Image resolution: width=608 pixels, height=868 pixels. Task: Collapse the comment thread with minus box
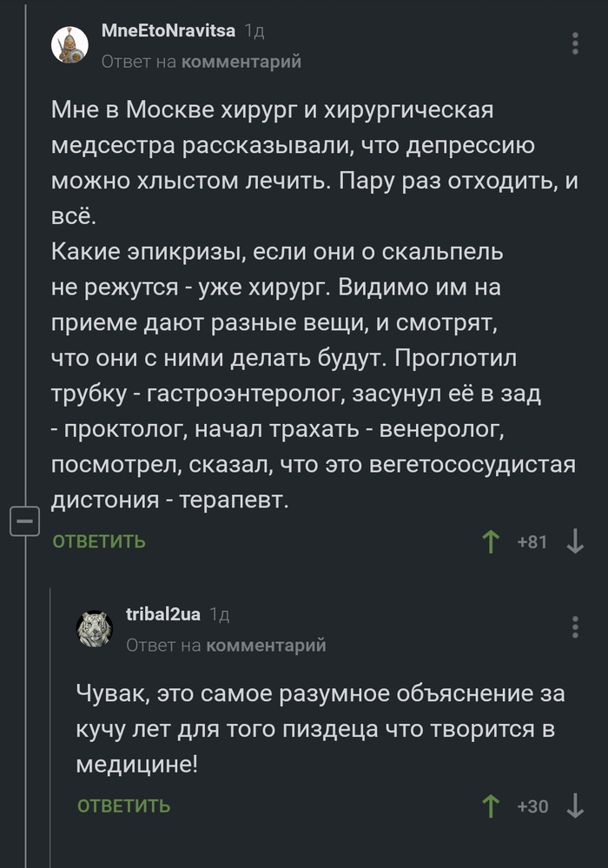(24, 522)
